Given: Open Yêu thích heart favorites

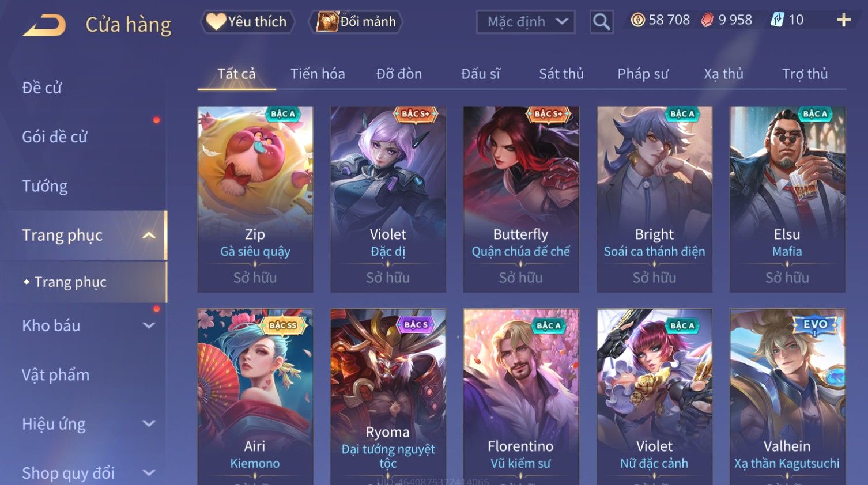Looking at the screenshot, I should point(247,22).
